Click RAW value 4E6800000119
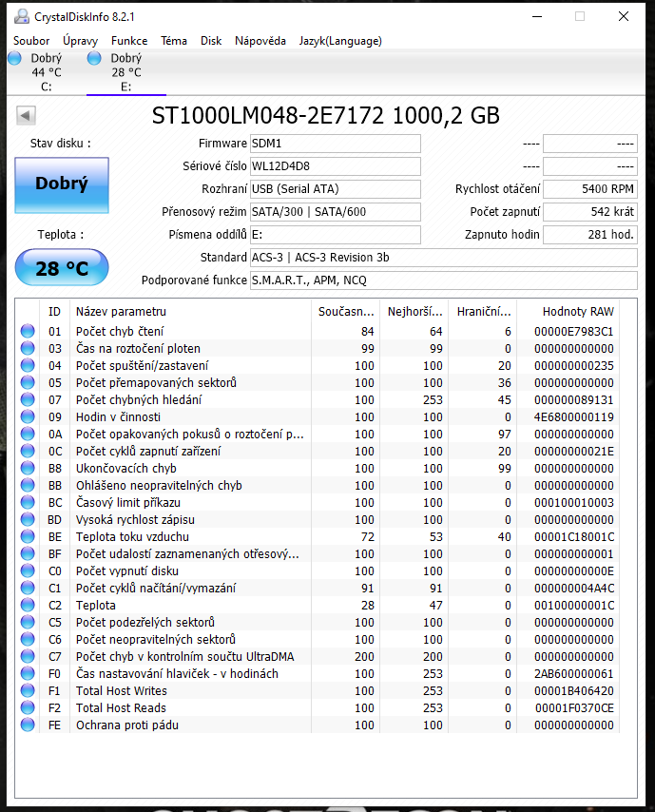655x812 pixels. (x=573, y=416)
